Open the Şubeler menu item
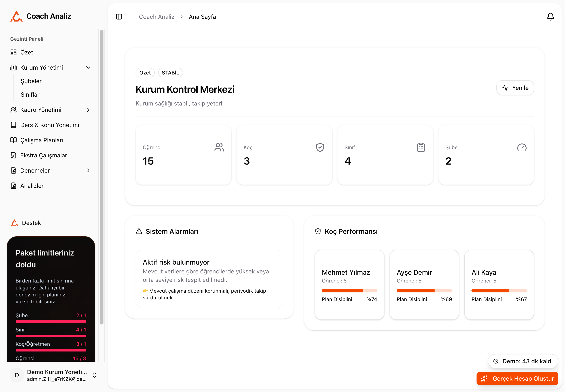 (x=31, y=81)
